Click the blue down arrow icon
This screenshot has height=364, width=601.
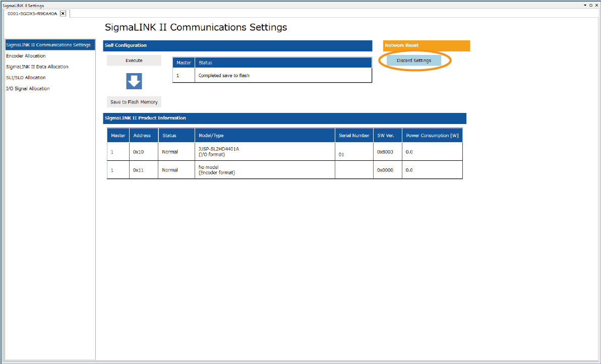click(134, 81)
